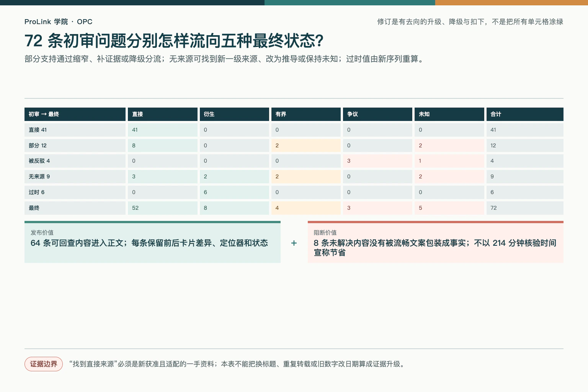Click the 发布价值 callout label
The image size is (588, 392).
click(42, 233)
